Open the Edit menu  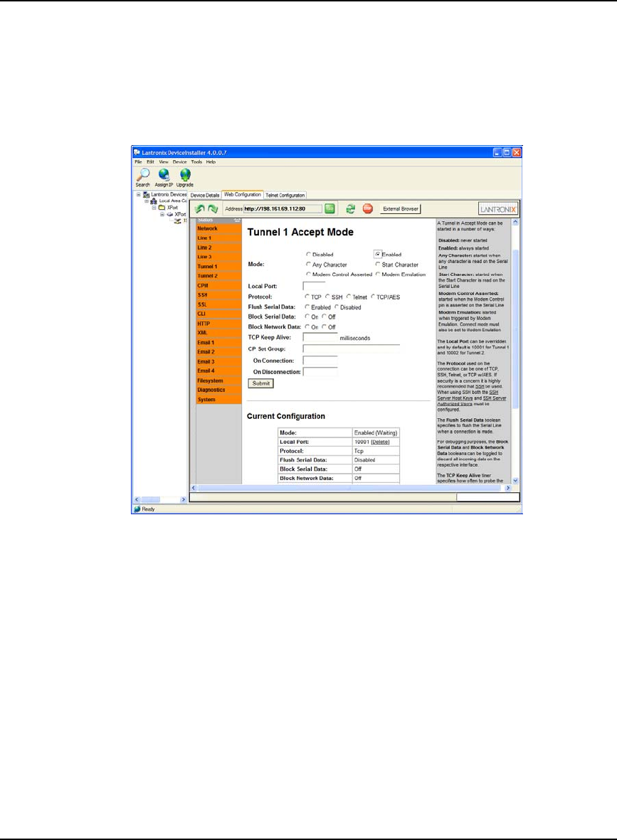151,161
